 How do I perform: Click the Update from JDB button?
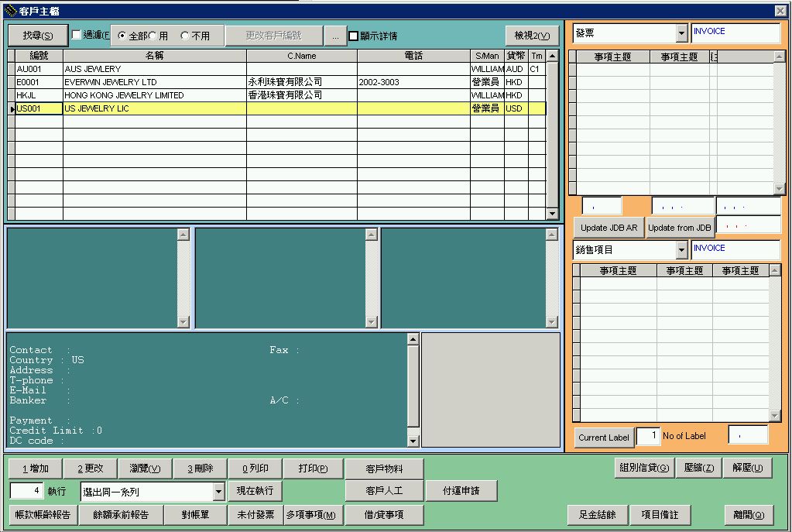coord(680,228)
